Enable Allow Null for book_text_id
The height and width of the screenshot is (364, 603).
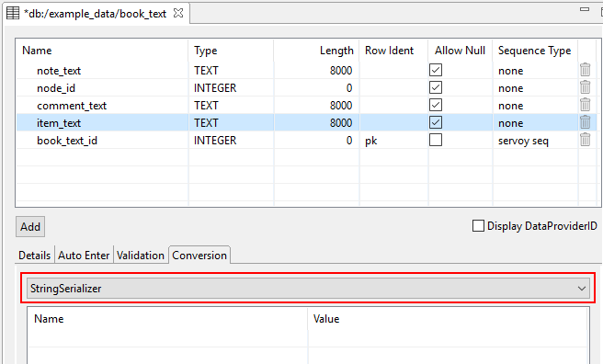pos(436,140)
